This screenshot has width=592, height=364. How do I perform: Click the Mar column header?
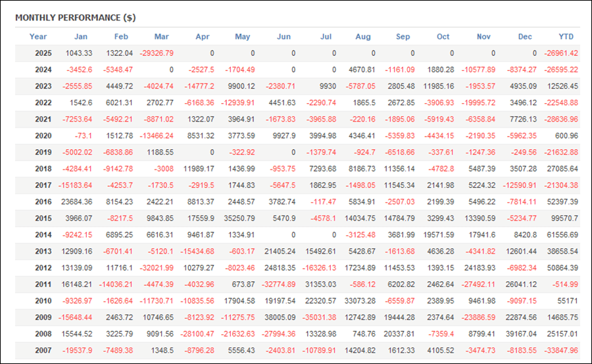[162, 37]
